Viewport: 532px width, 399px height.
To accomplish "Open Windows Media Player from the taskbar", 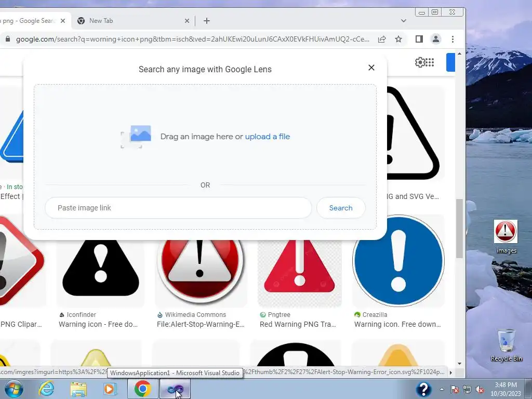I will click(x=110, y=389).
